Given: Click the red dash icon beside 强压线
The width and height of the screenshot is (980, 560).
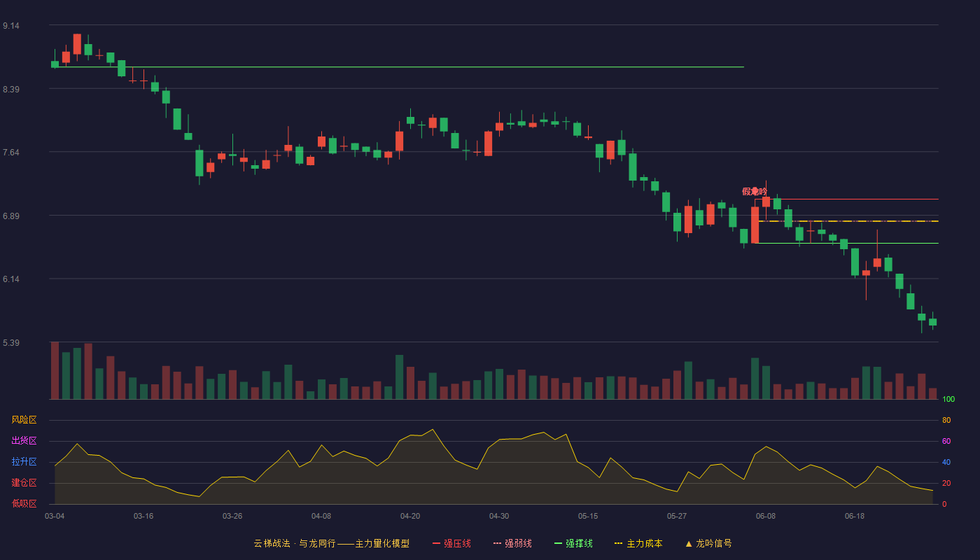Looking at the screenshot, I should 437,543.
